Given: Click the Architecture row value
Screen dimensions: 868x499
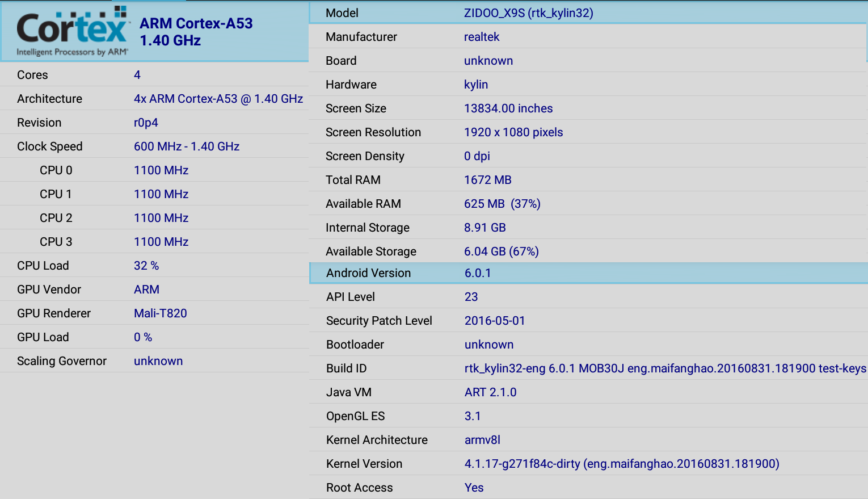Looking at the screenshot, I should 218,99.
